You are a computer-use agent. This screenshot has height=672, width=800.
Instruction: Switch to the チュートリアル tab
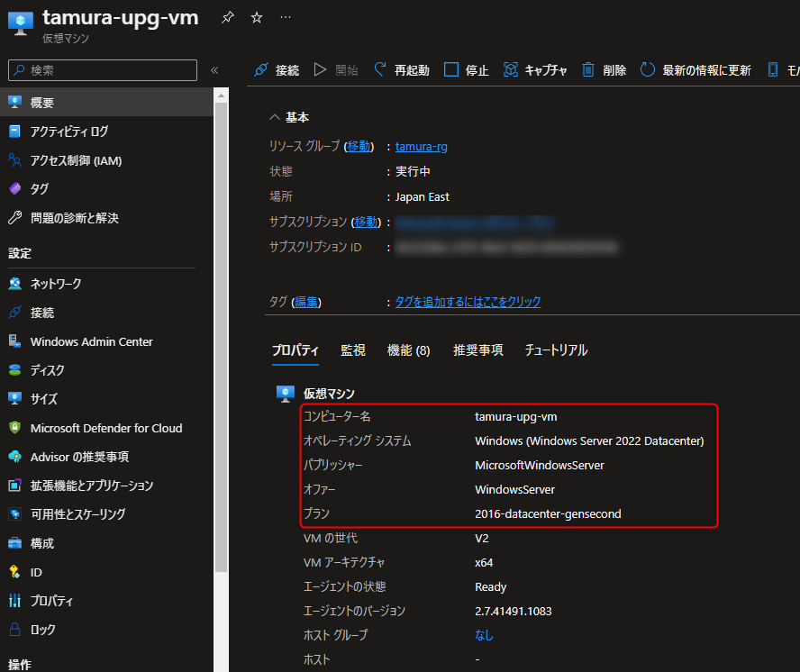[556, 350]
